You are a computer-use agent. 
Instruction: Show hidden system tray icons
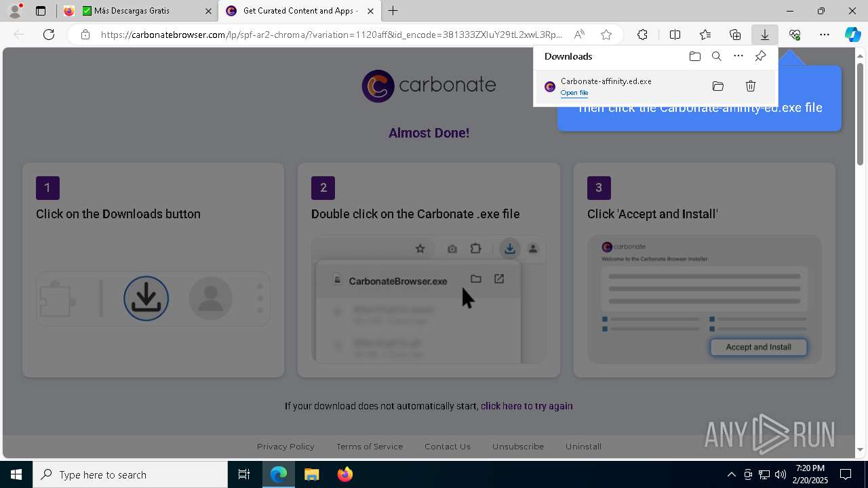(731, 474)
